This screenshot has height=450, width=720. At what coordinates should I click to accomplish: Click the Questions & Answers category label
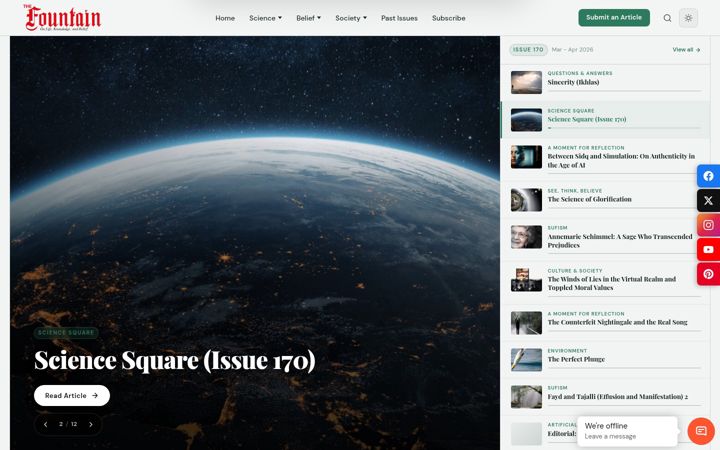coord(579,73)
